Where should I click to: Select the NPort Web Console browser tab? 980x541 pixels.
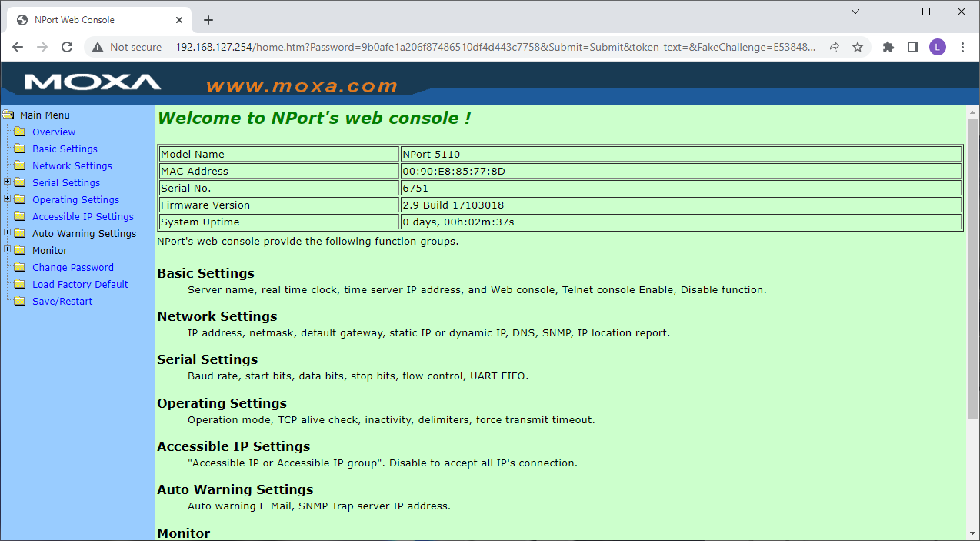point(98,20)
